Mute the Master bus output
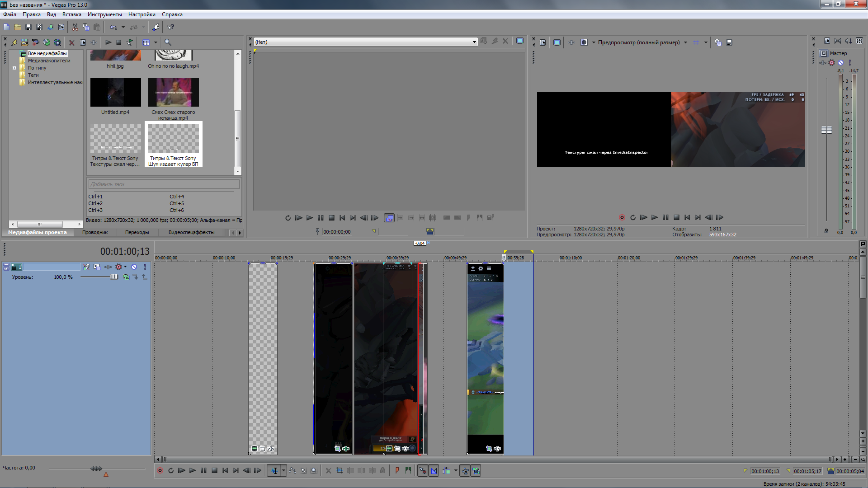This screenshot has width=868, height=488. pos(840,63)
